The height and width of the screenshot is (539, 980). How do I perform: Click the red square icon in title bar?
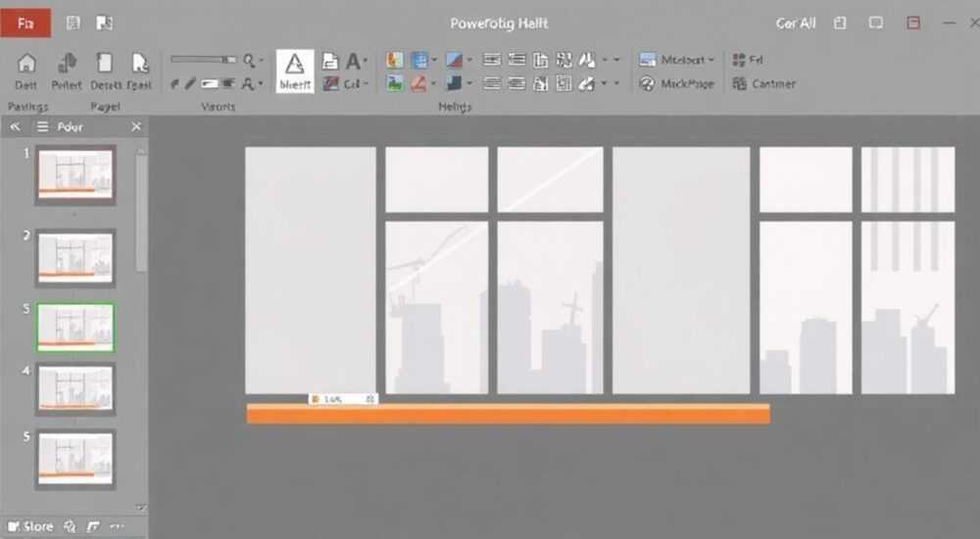pos(913,24)
